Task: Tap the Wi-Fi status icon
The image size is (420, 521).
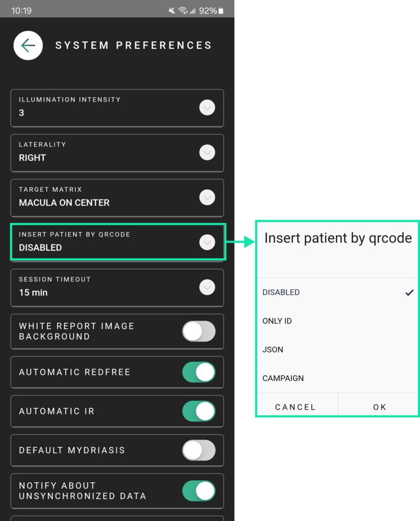Action: click(x=183, y=11)
